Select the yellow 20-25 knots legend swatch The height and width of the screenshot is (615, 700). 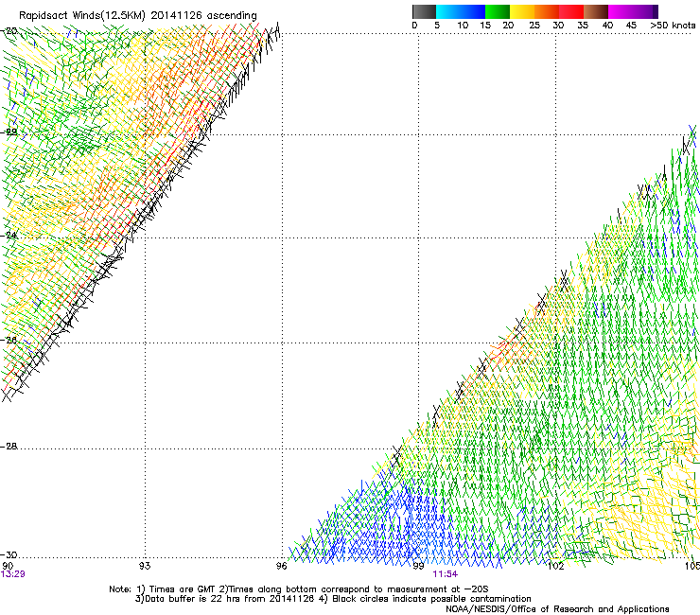pyautogui.click(x=522, y=11)
